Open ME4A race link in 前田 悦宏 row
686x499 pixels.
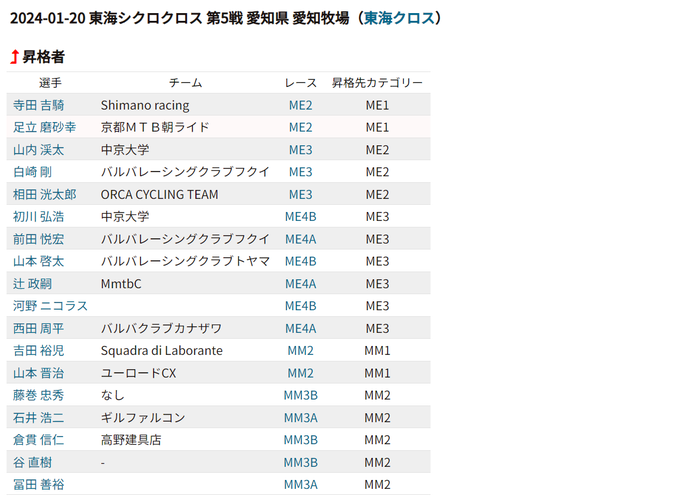[301, 239]
